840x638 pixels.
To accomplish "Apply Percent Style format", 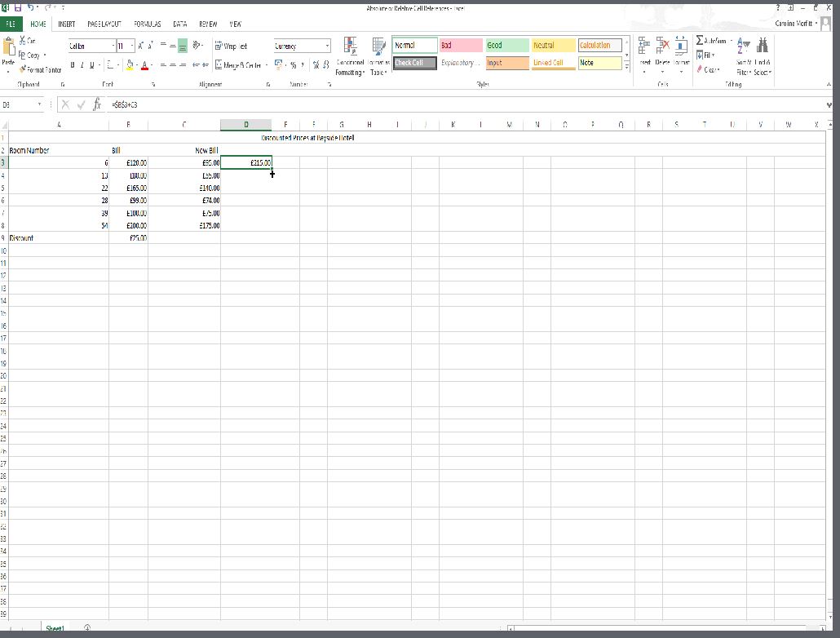I will 293,65.
